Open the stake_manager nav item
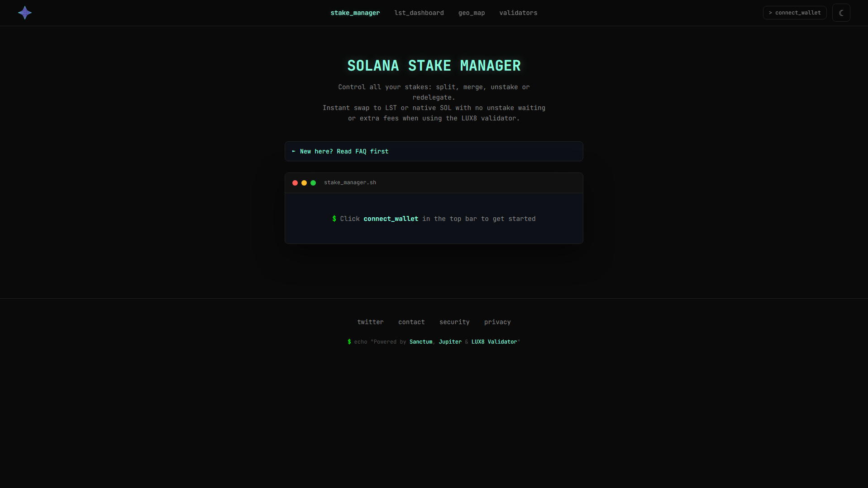 click(x=355, y=13)
